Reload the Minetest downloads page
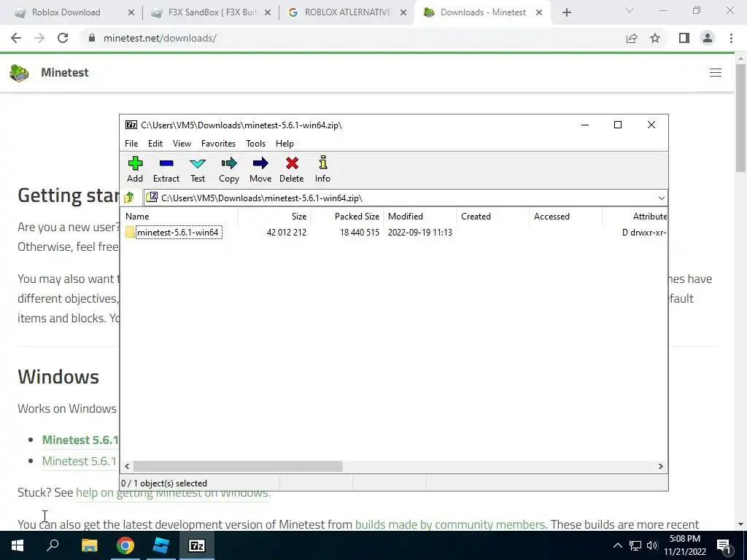 (63, 38)
